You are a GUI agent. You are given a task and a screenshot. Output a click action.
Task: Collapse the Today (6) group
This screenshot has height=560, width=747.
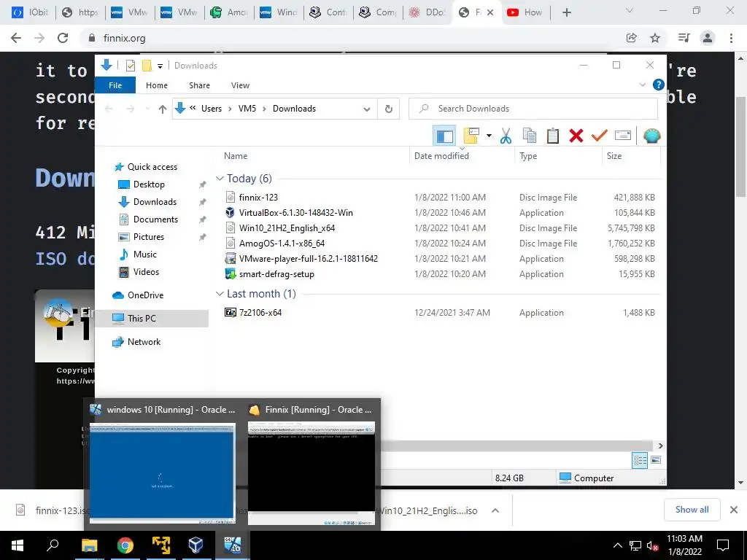(220, 179)
